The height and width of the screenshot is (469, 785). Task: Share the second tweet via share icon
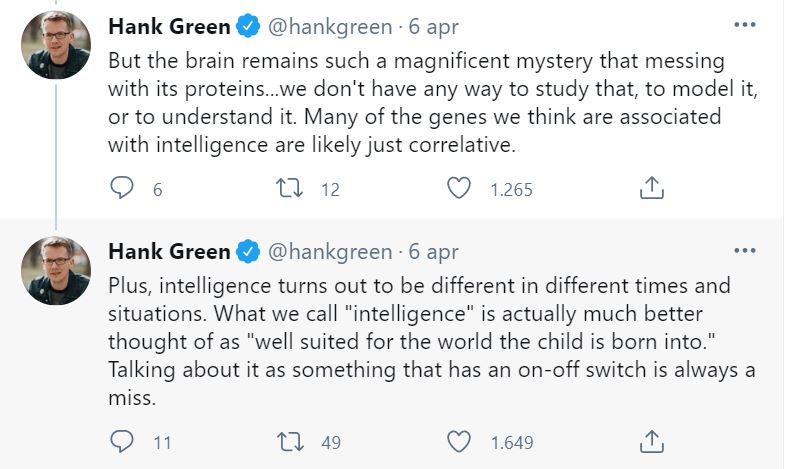coord(651,440)
